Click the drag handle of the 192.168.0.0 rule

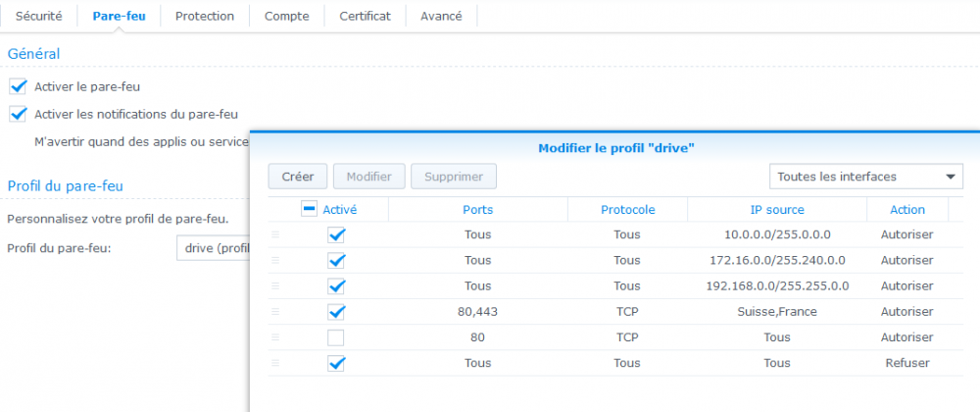pyautogui.click(x=275, y=285)
